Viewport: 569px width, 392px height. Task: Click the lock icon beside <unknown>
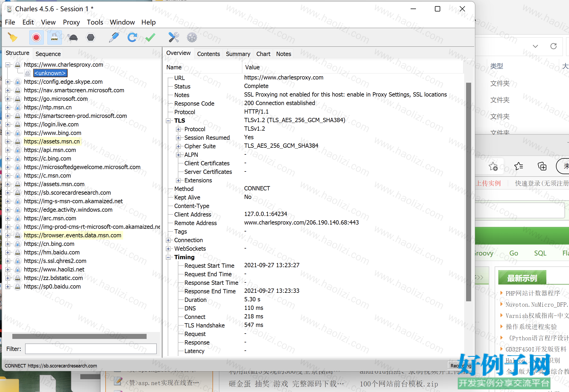(x=27, y=73)
